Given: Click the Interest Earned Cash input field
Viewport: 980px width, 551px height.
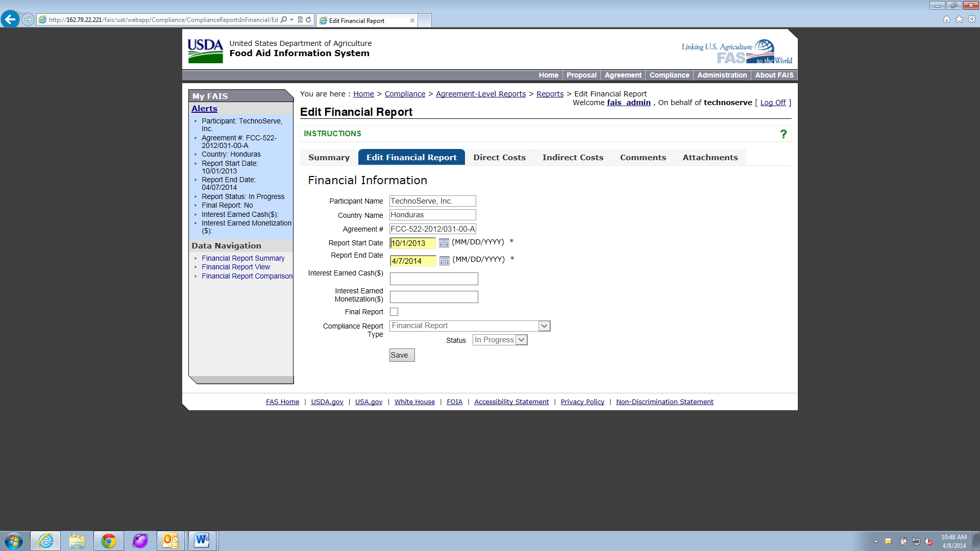Looking at the screenshot, I should click(x=433, y=279).
